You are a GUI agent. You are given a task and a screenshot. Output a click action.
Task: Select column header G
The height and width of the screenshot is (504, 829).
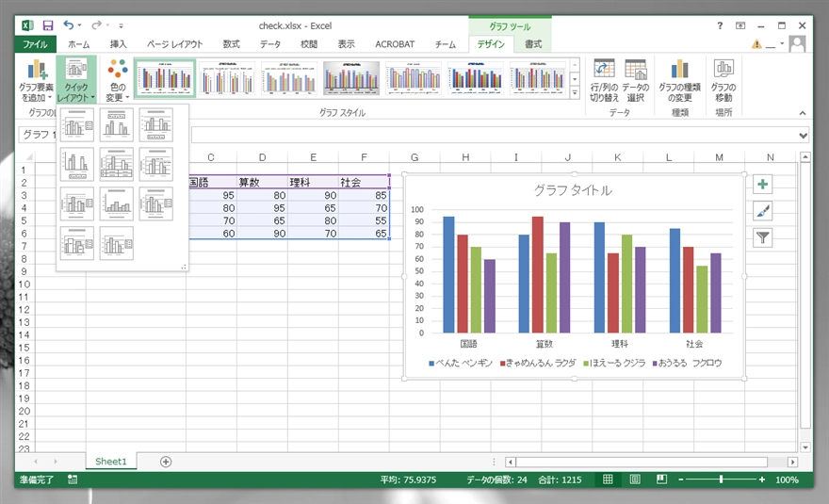click(414, 157)
